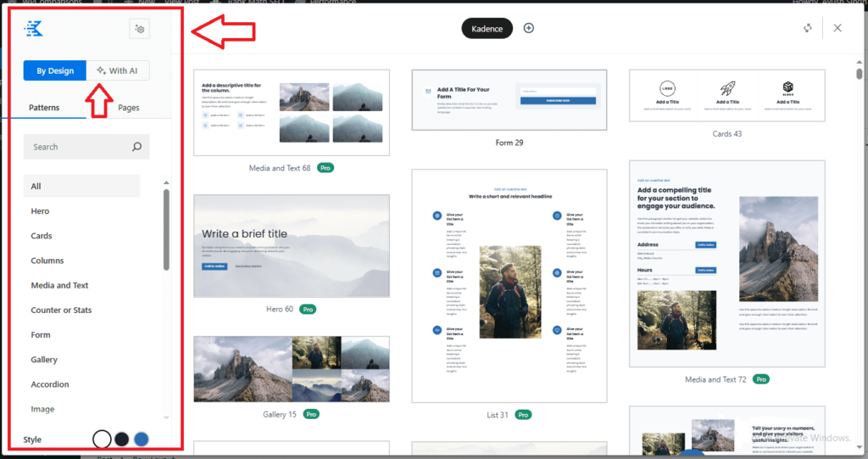Choose the blue style color swatch
This screenshot has width=868, height=459.
141,439
